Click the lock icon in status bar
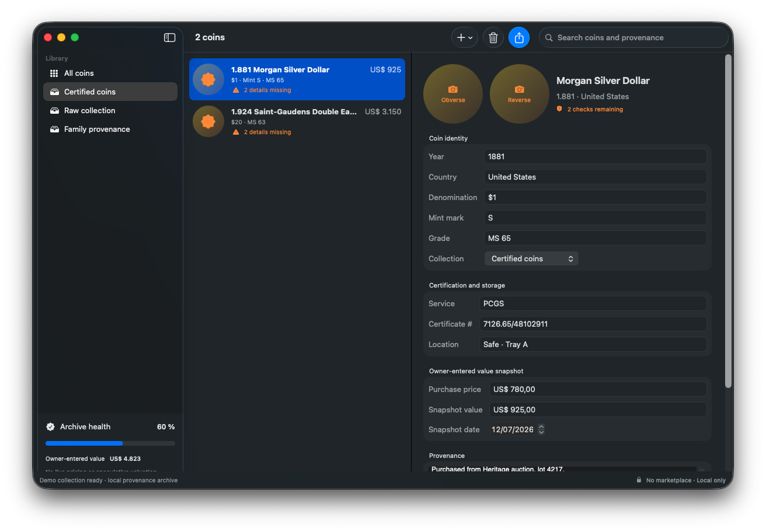The height and width of the screenshot is (532, 766). pyautogui.click(x=639, y=480)
